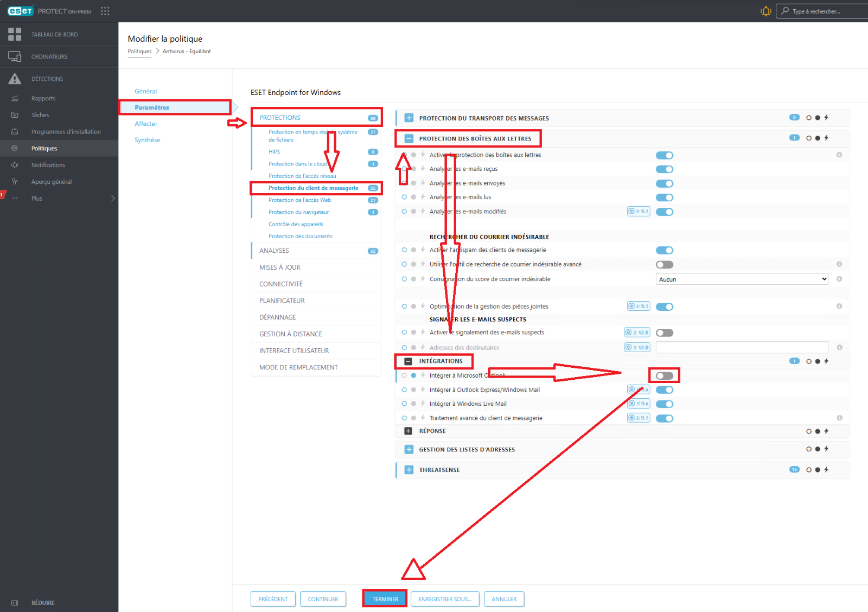The height and width of the screenshot is (612, 868).
Task: Click Enregistrer sous button
Action: [445, 599]
